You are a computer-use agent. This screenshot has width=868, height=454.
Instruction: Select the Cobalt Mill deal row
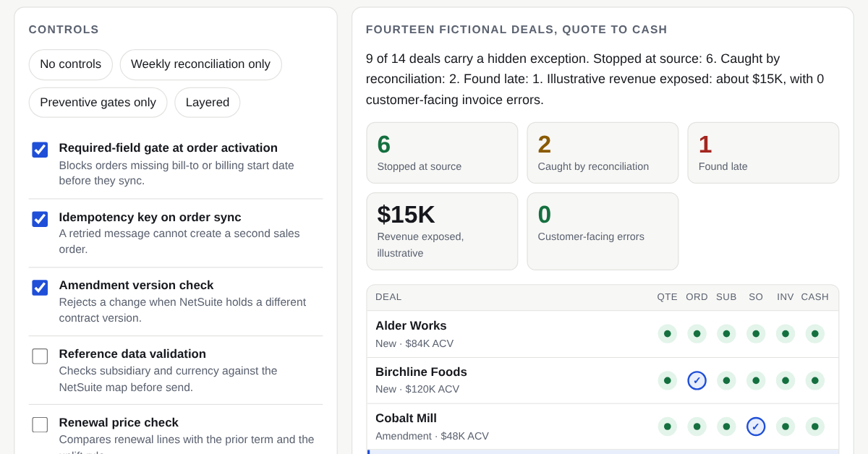pyautogui.click(x=603, y=427)
